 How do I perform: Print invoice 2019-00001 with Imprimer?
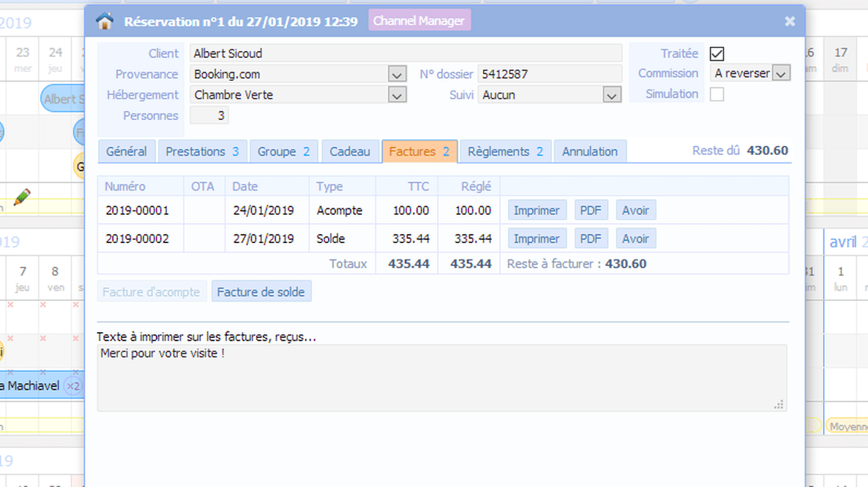[x=536, y=211]
